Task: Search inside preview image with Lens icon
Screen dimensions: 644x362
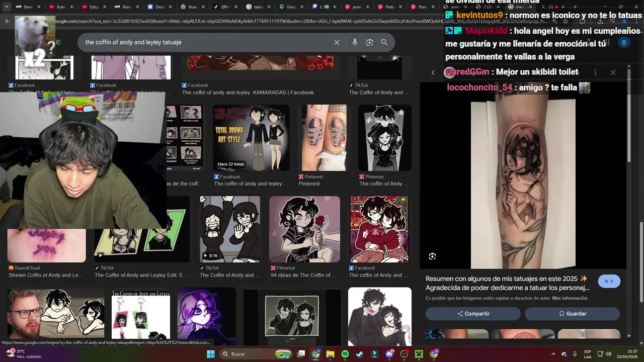Action: [432, 256]
